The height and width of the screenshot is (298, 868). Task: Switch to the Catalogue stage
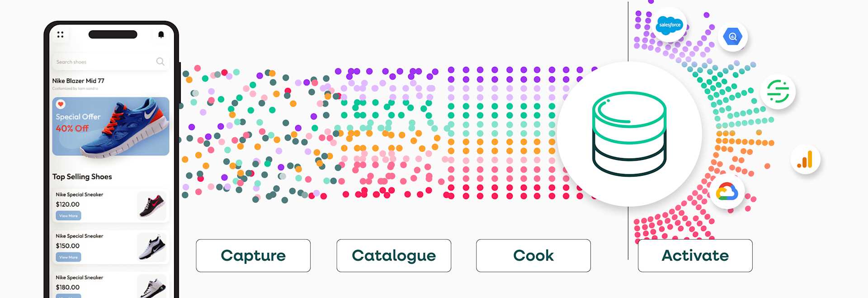[393, 256]
